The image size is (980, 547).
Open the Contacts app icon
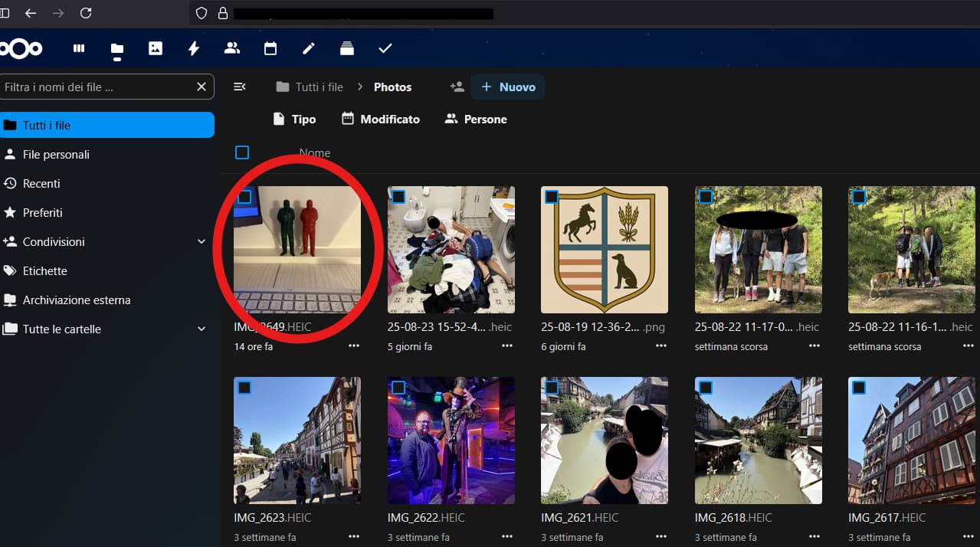(232, 48)
